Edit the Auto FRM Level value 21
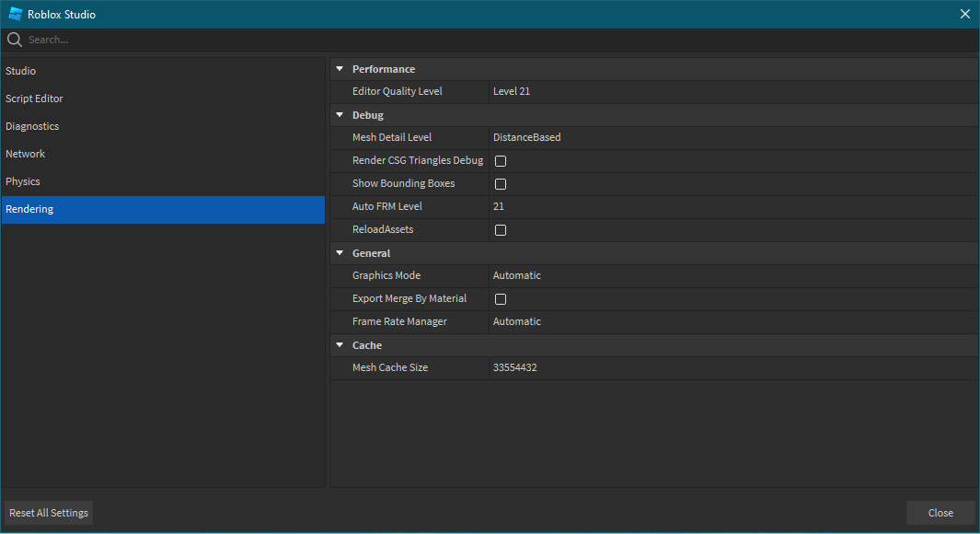The image size is (980, 534). point(733,206)
